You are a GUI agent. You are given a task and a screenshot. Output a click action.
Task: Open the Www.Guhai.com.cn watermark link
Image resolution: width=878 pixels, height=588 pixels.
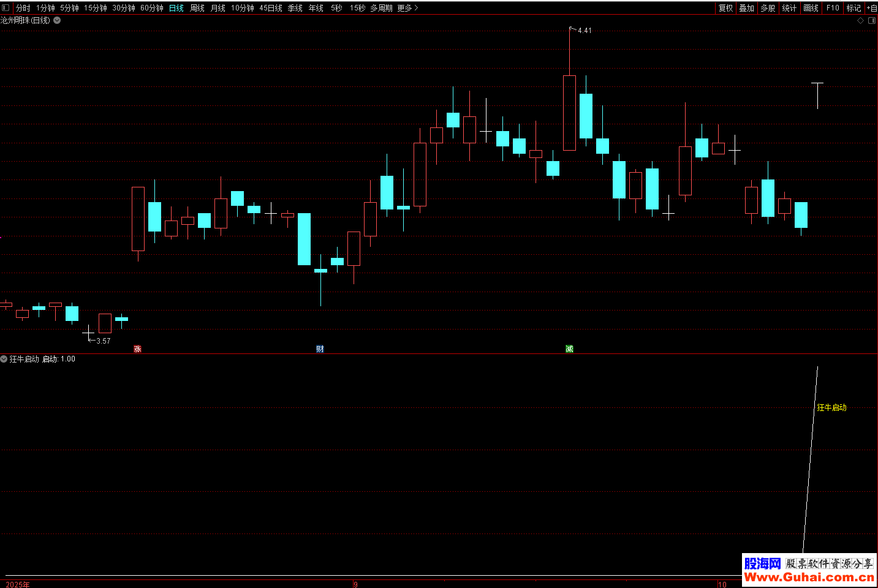(809, 577)
